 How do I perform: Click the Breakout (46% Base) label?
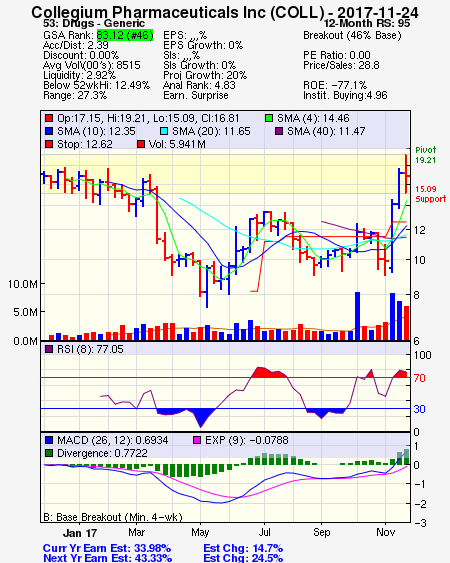pyautogui.click(x=352, y=36)
